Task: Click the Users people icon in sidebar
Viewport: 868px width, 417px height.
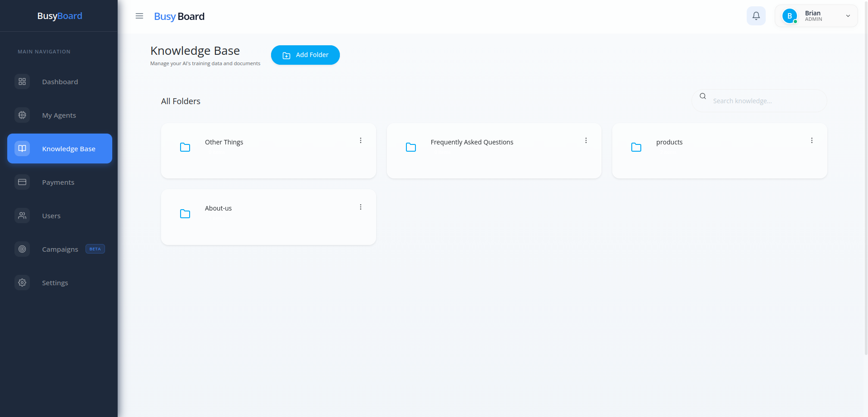Action: [22, 216]
